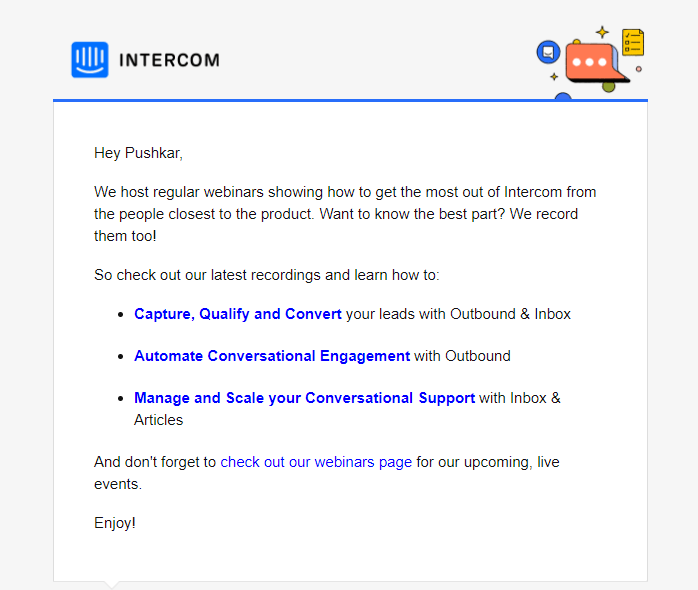The image size is (698, 590).
Task: Click the Intercom logo icon
Action: [x=90, y=60]
